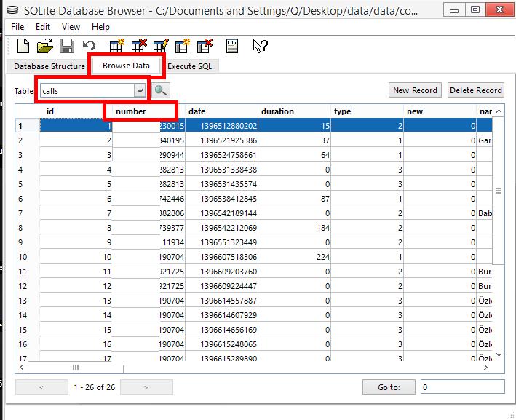
Task: Click the Modify Table pencil icon
Action: tap(160, 47)
